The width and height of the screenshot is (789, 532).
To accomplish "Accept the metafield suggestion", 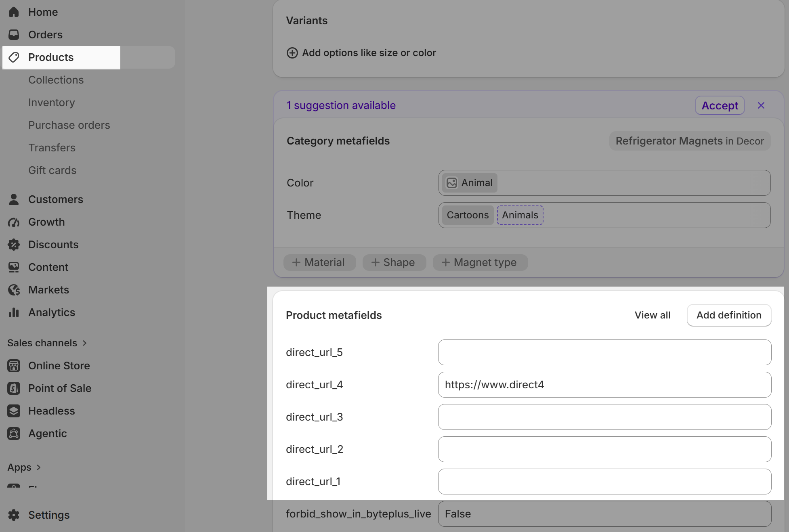I will point(720,105).
